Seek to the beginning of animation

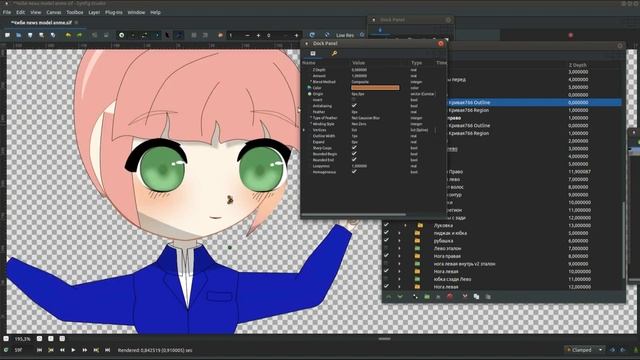point(39,350)
